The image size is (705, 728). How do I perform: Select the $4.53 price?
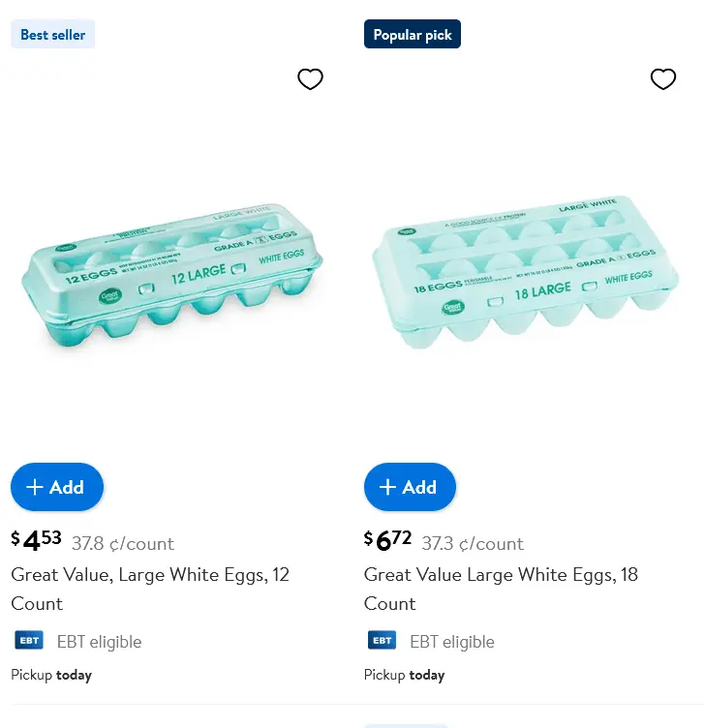[x=37, y=540]
